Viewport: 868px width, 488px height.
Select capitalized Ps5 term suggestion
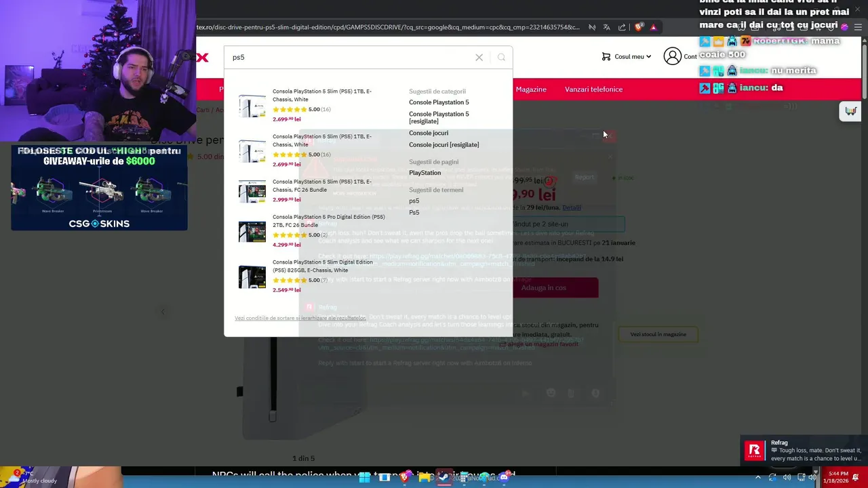pyautogui.click(x=414, y=213)
